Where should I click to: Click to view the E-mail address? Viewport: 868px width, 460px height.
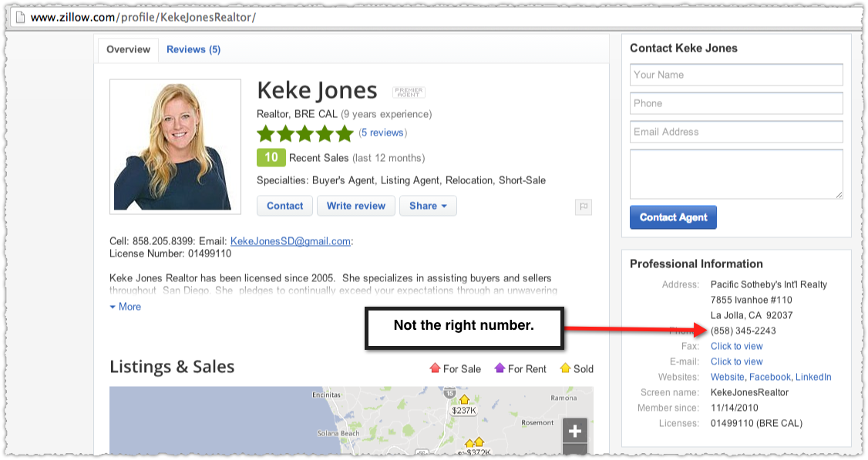coord(737,362)
